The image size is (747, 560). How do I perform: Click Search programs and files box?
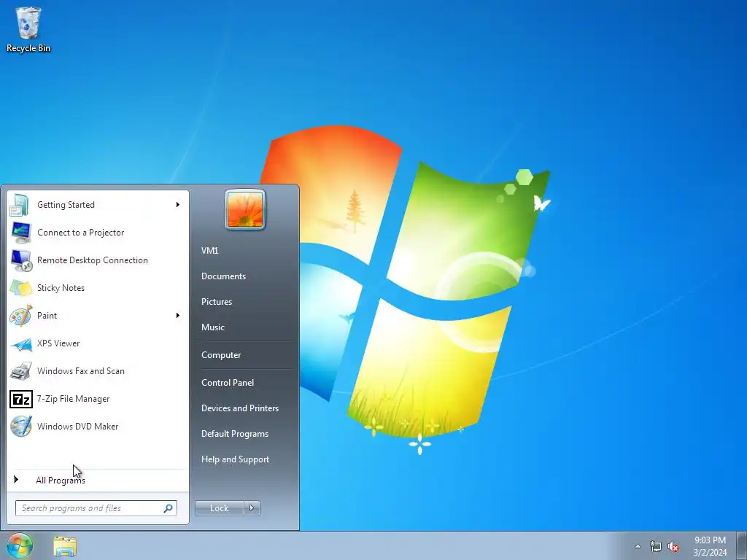(x=96, y=508)
